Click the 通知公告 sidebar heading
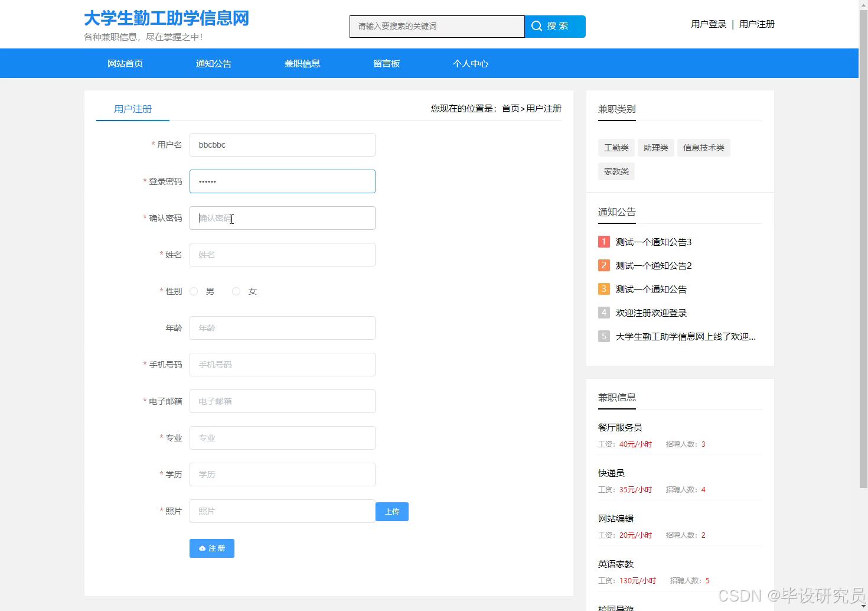868x611 pixels. 617,212
